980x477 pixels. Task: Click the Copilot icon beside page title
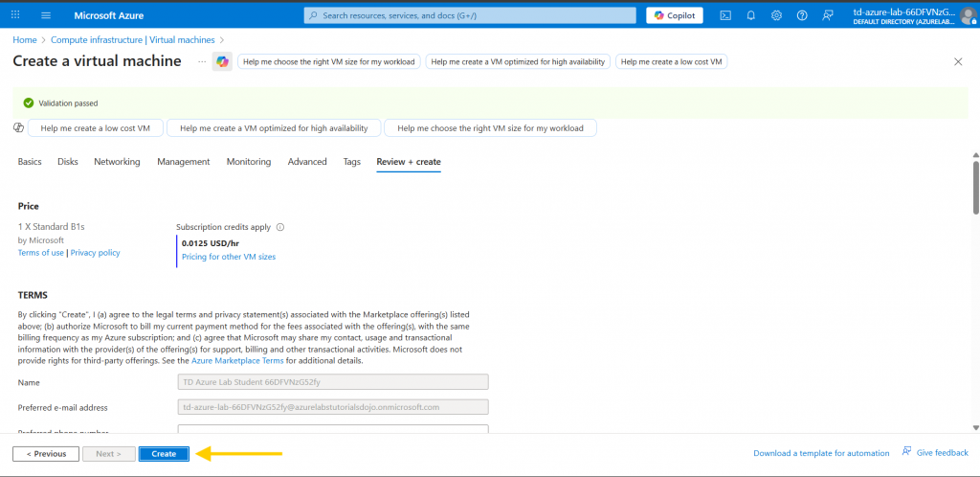pyautogui.click(x=222, y=61)
